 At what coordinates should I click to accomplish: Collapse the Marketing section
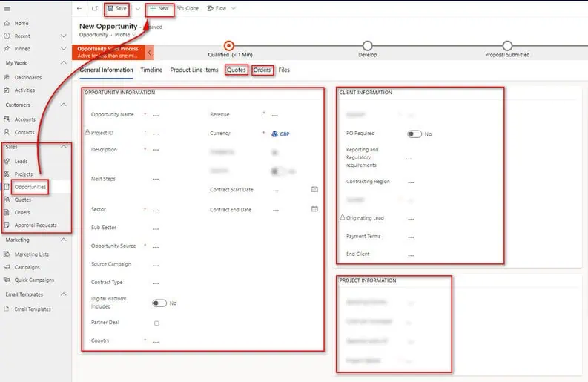[x=63, y=240]
